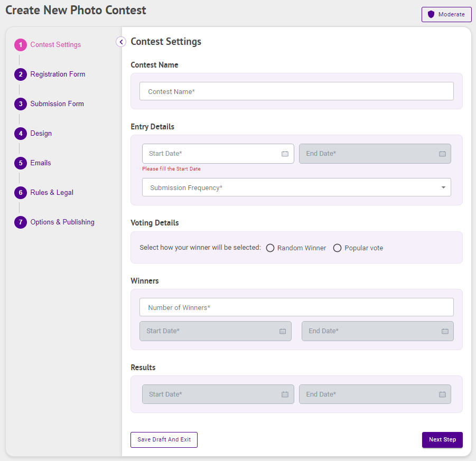Click step 6 circle icon

click(x=21, y=193)
